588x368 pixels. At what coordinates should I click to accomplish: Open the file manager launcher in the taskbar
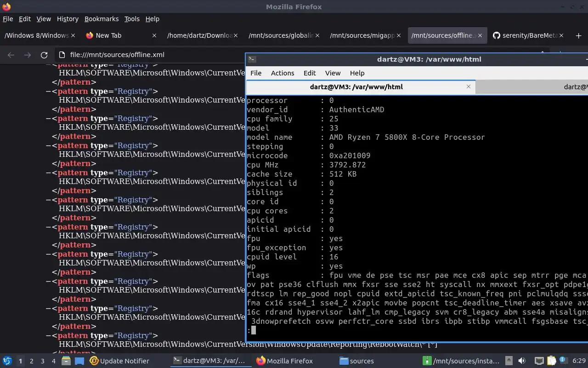point(66,361)
